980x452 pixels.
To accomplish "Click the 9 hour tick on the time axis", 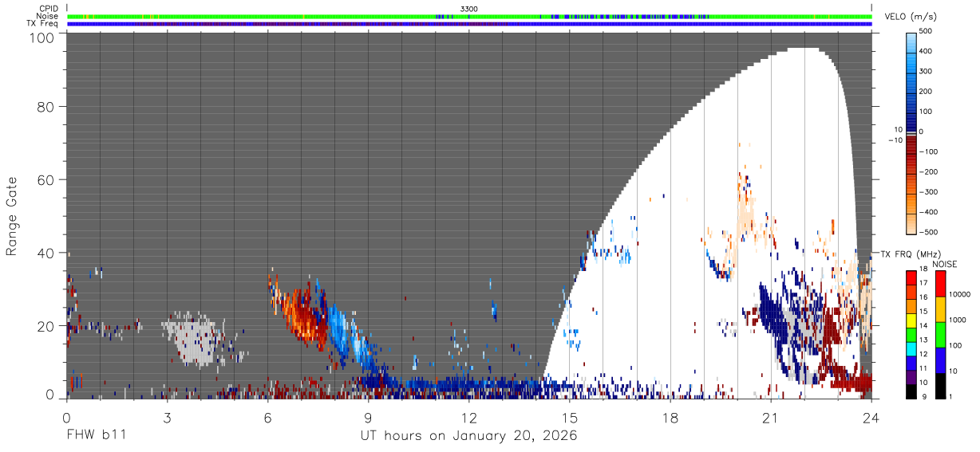I will (368, 417).
